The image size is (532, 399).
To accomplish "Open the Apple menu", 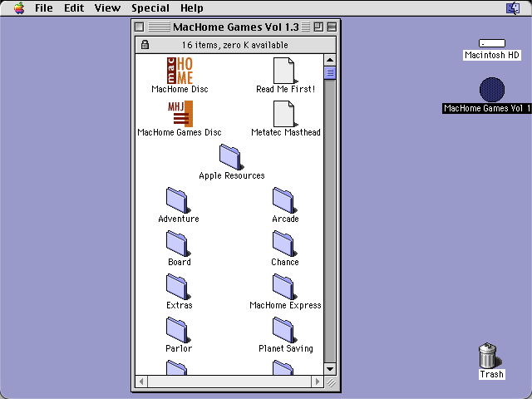I will (x=19, y=7).
